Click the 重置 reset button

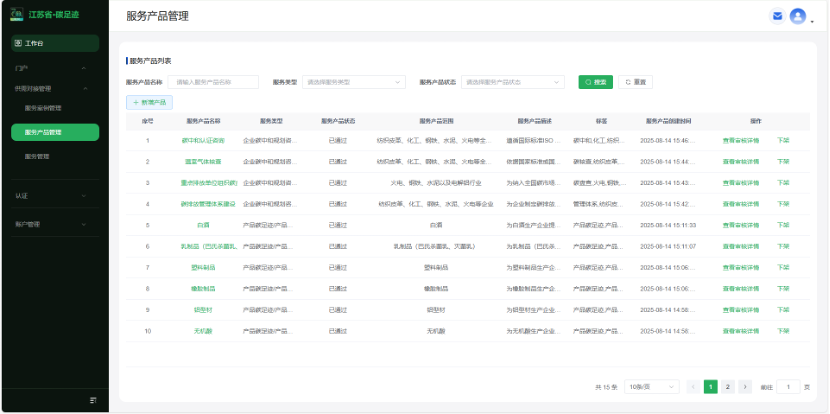635,82
